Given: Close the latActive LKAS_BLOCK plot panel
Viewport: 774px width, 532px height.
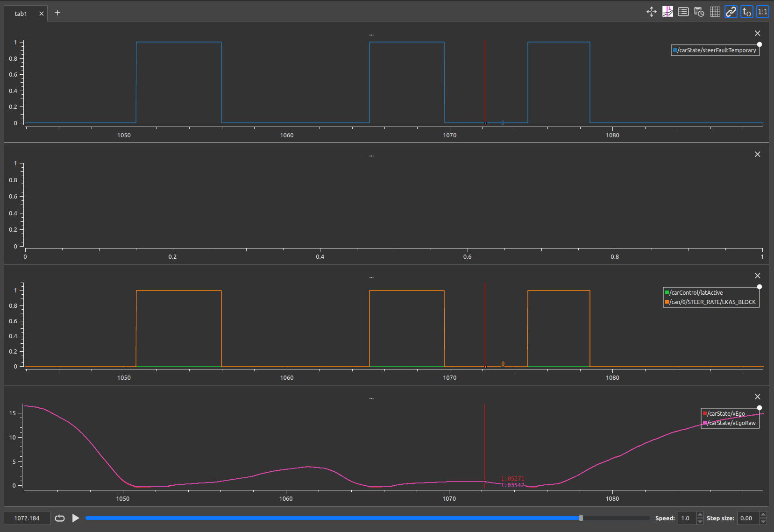Looking at the screenshot, I should tap(758, 276).
